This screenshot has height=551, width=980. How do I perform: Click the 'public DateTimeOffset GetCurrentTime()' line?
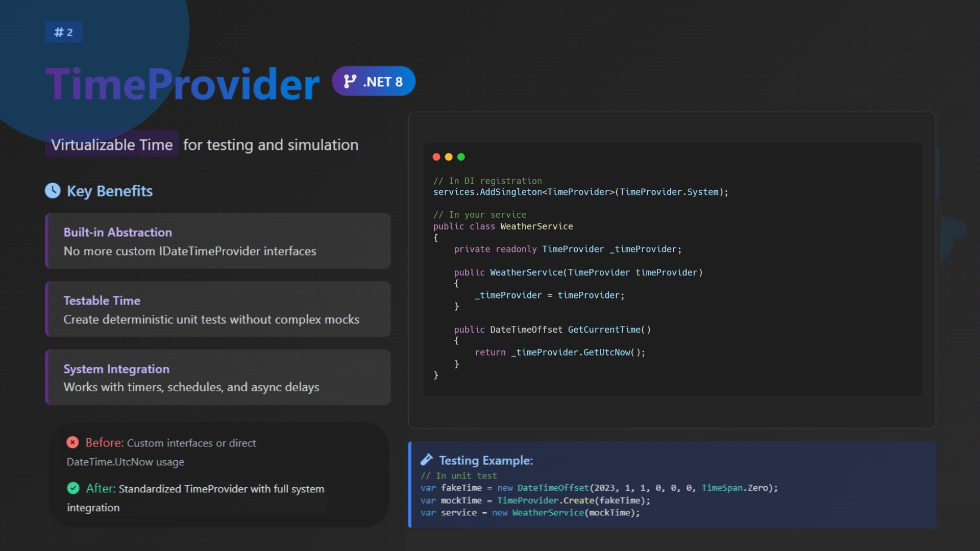(552, 330)
